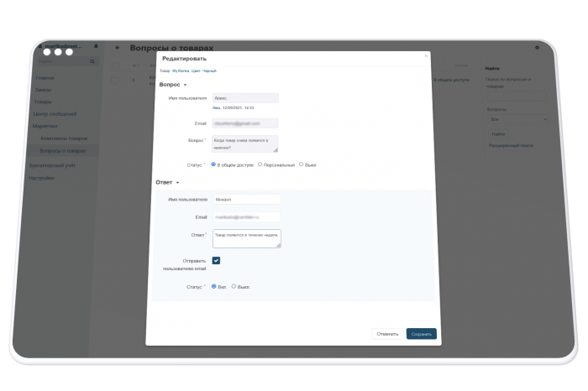This screenshot has width=588, height=391.
Task: Open Бухгалтерский учёт in the sidebar
Action: click(x=52, y=165)
